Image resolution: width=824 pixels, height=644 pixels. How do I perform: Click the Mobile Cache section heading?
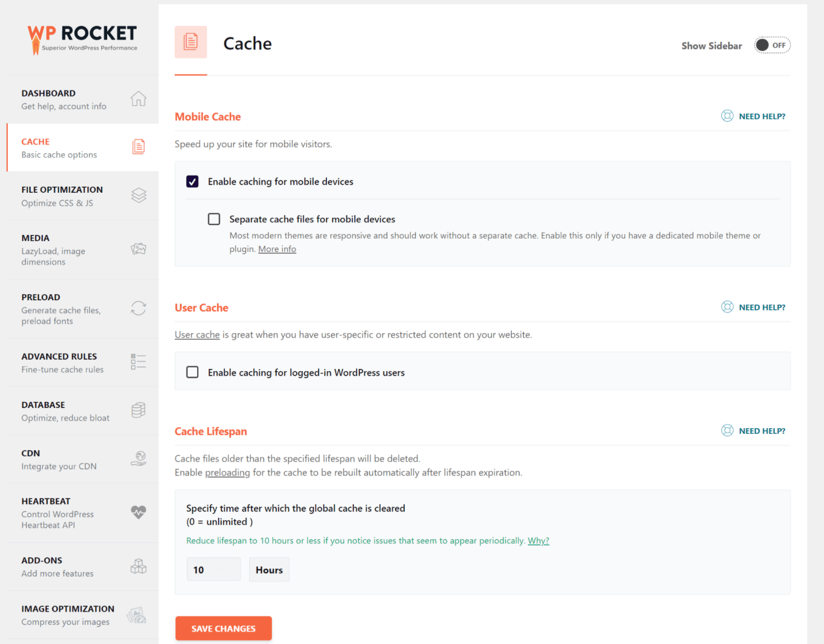[208, 116]
